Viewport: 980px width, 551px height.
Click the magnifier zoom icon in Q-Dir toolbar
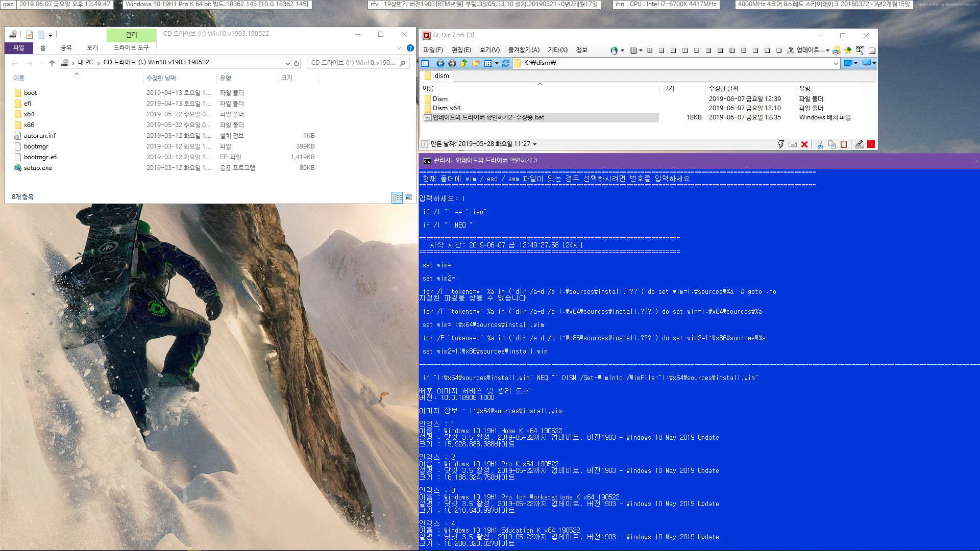860,50
